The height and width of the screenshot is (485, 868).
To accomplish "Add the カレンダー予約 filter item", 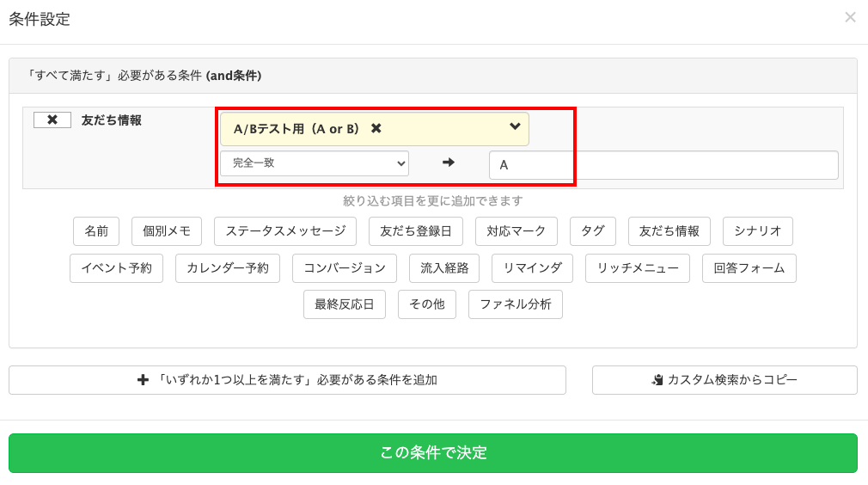I will coord(228,268).
